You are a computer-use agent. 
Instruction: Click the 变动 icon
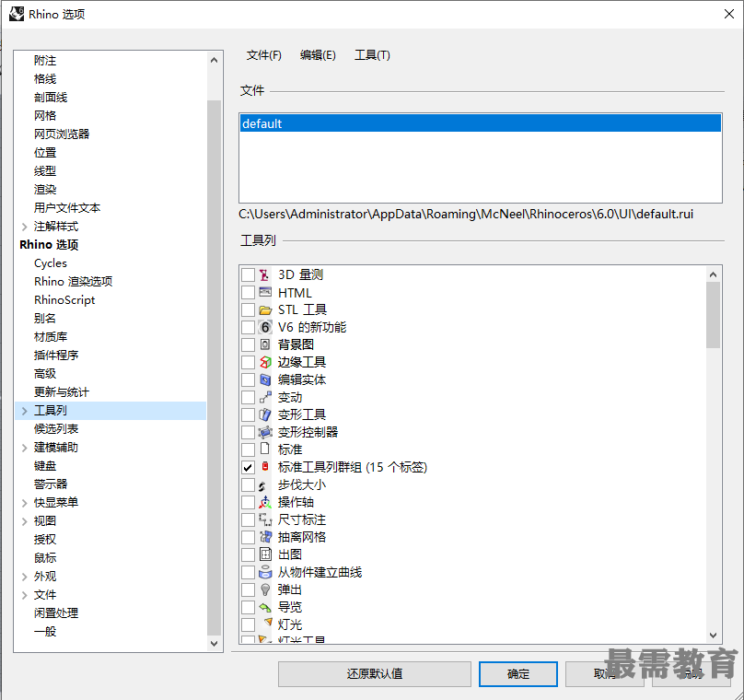(x=265, y=397)
